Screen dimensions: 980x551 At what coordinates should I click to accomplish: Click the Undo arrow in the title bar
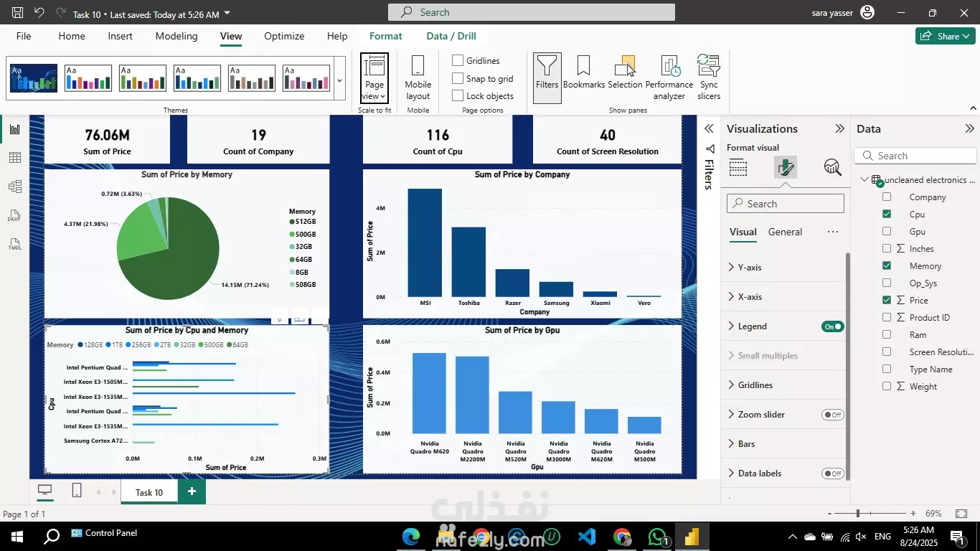[x=39, y=13]
